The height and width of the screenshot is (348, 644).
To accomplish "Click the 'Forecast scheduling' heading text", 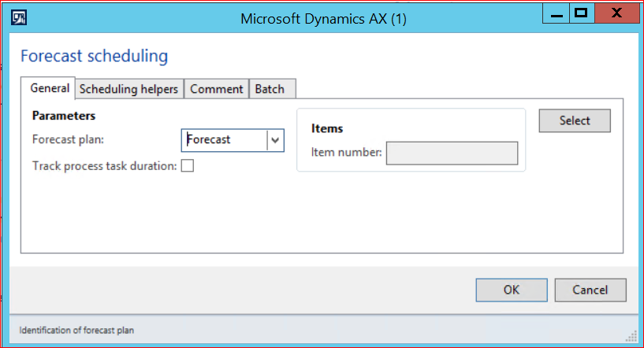I will (94, 56).
